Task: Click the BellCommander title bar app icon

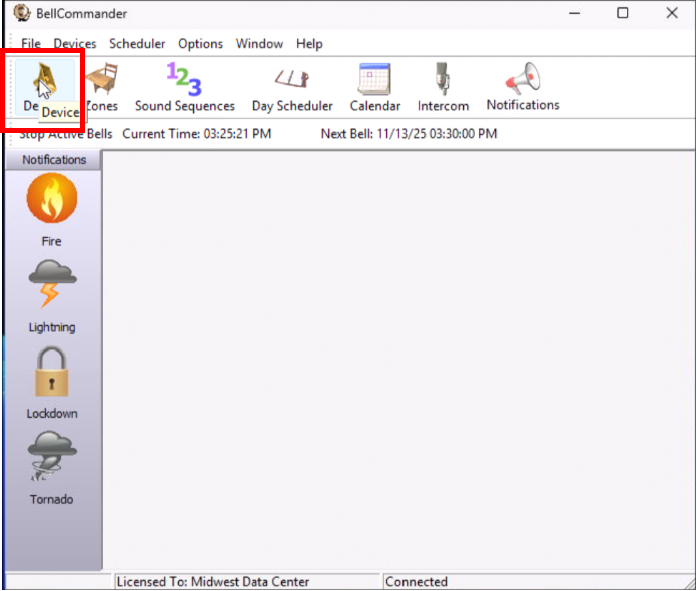Action: tap(21, 13)
